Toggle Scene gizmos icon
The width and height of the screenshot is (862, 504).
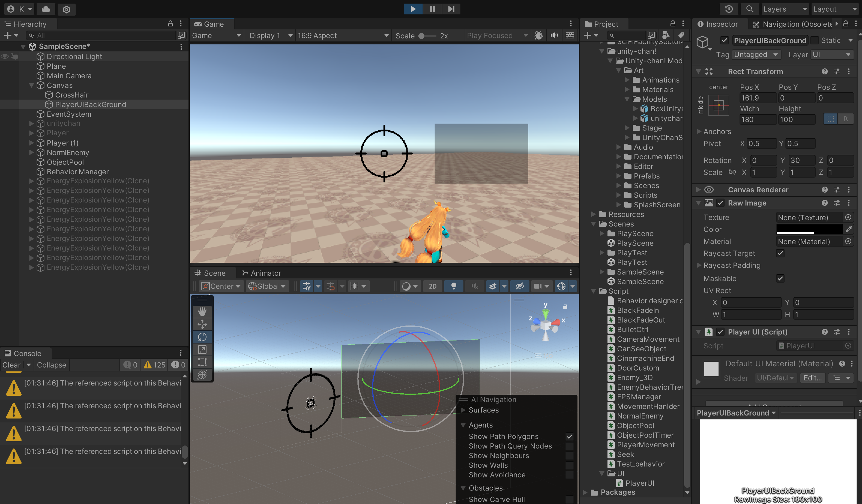[561, 286]
